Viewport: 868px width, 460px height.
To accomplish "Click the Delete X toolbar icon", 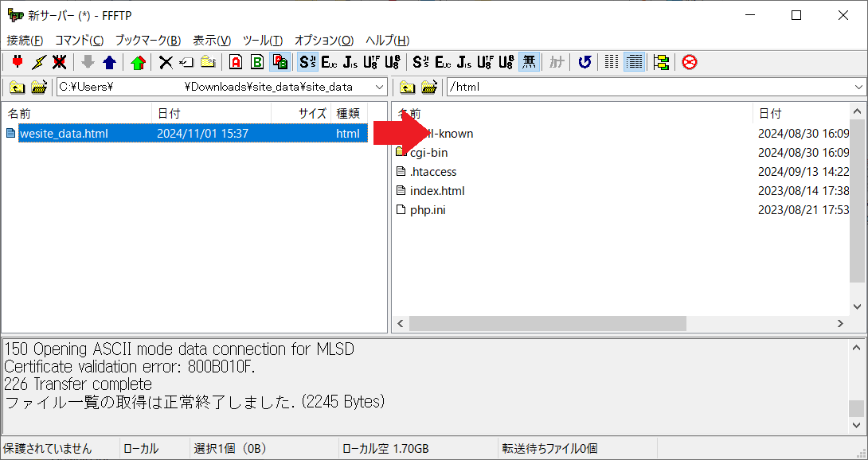I will tap(166, 62).
